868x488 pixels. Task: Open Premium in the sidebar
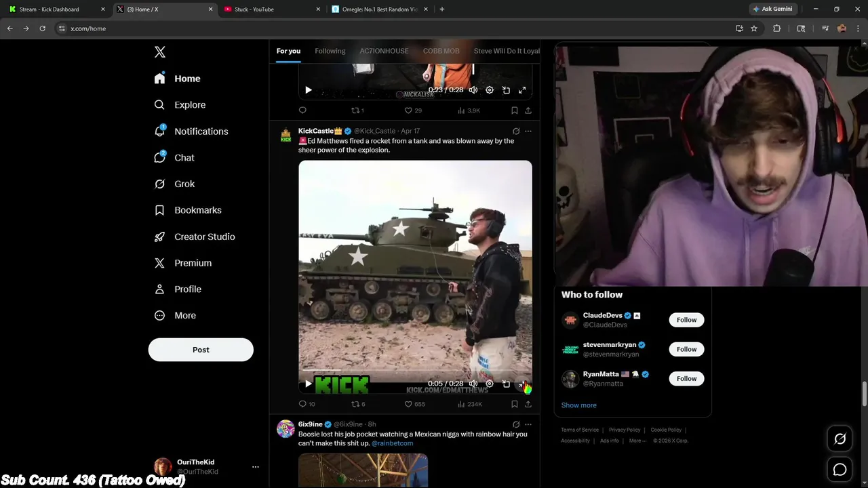point(183,263)
